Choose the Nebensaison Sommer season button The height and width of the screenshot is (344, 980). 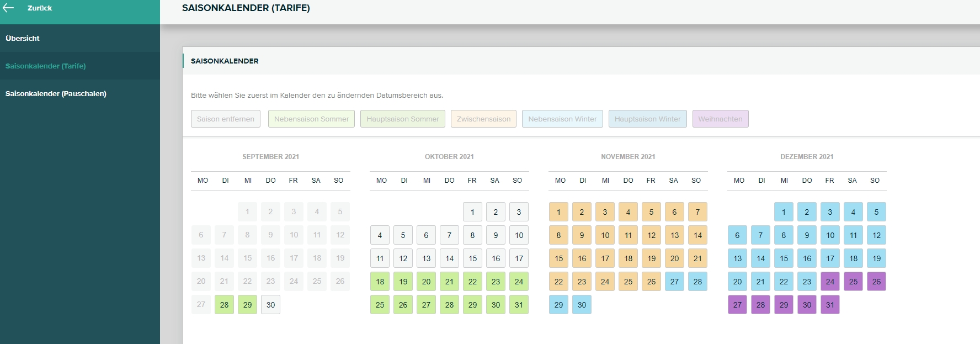click(311, 119)
